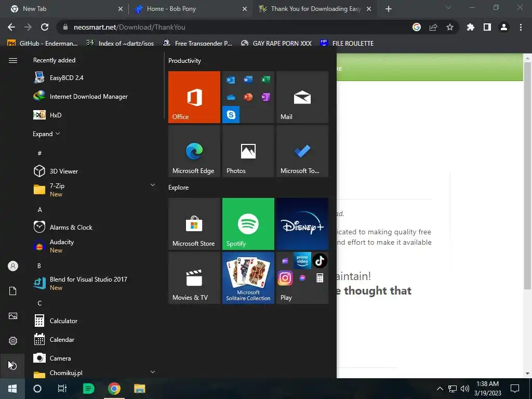Screen dimensions: 532x399
Task: Show hidden system tray icons
Action: (440, 389)
